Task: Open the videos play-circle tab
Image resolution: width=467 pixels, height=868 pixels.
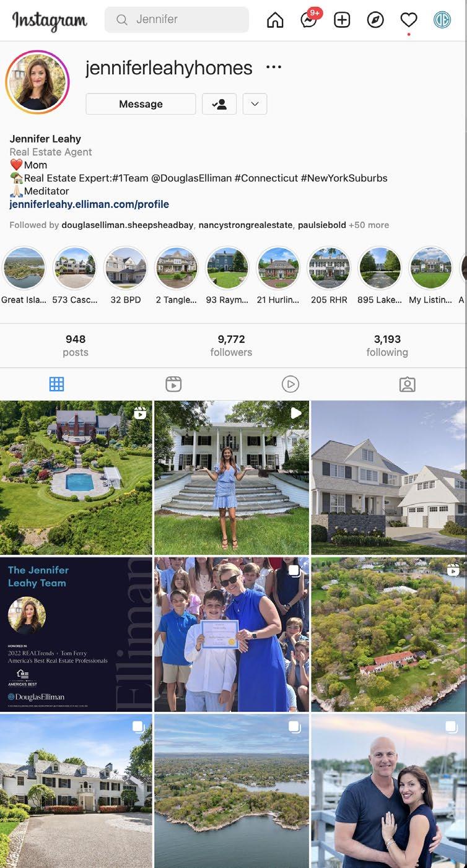Action: coord(290,384)
